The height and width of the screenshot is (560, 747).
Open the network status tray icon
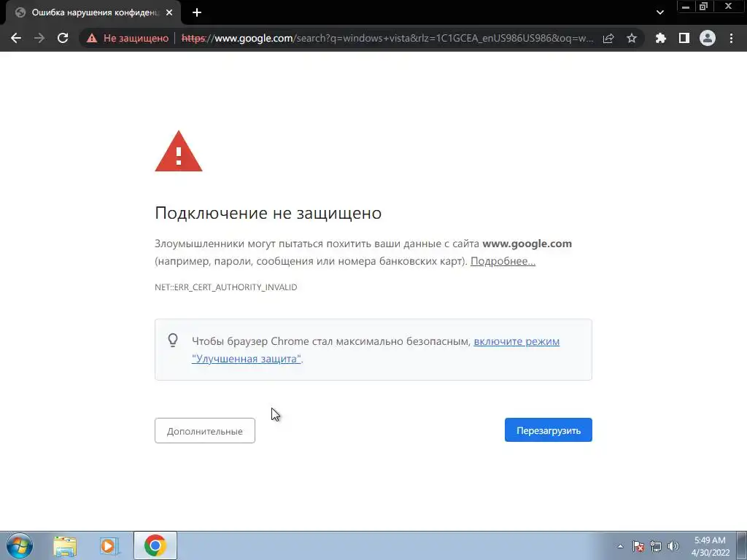(656, 546)
